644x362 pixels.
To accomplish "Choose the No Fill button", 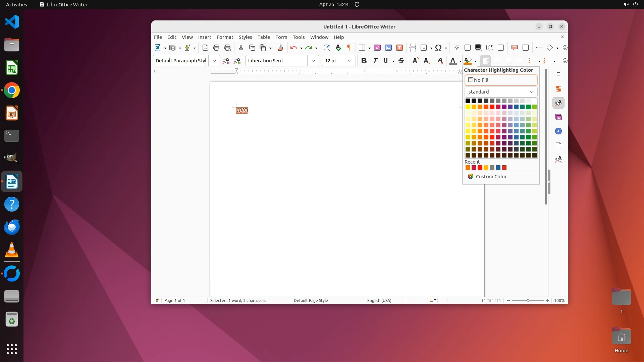I will 501,80.
